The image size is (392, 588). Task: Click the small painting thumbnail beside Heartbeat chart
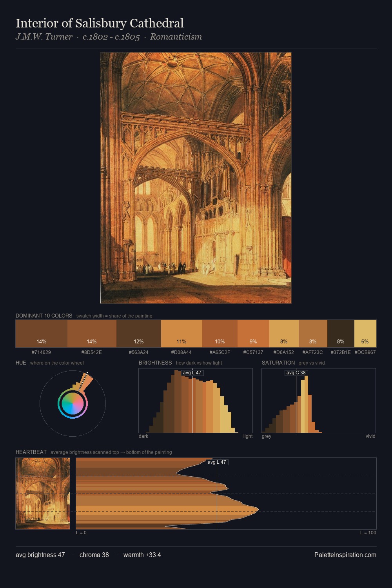(43, 494)
